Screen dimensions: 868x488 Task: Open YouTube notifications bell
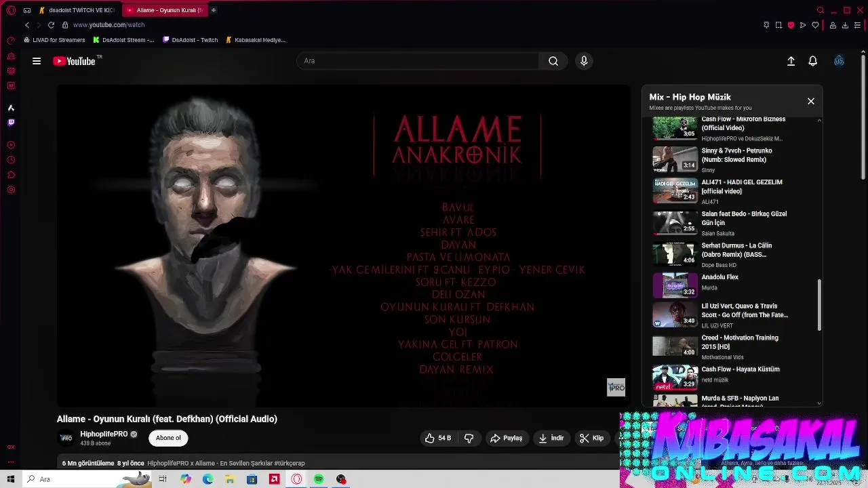812,61
